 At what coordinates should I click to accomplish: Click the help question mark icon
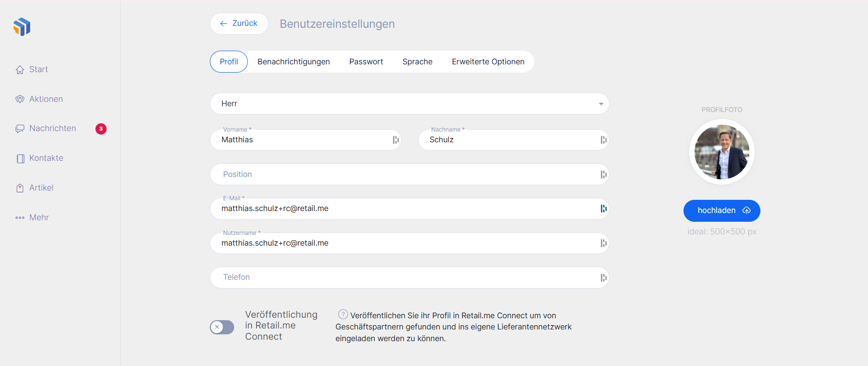[x=343, y=314]
